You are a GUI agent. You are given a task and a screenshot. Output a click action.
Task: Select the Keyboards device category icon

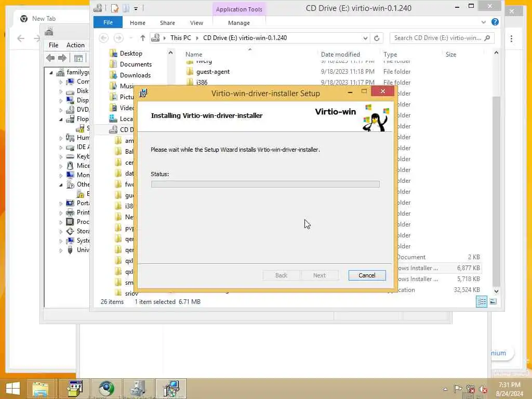(x=70, y=156)
